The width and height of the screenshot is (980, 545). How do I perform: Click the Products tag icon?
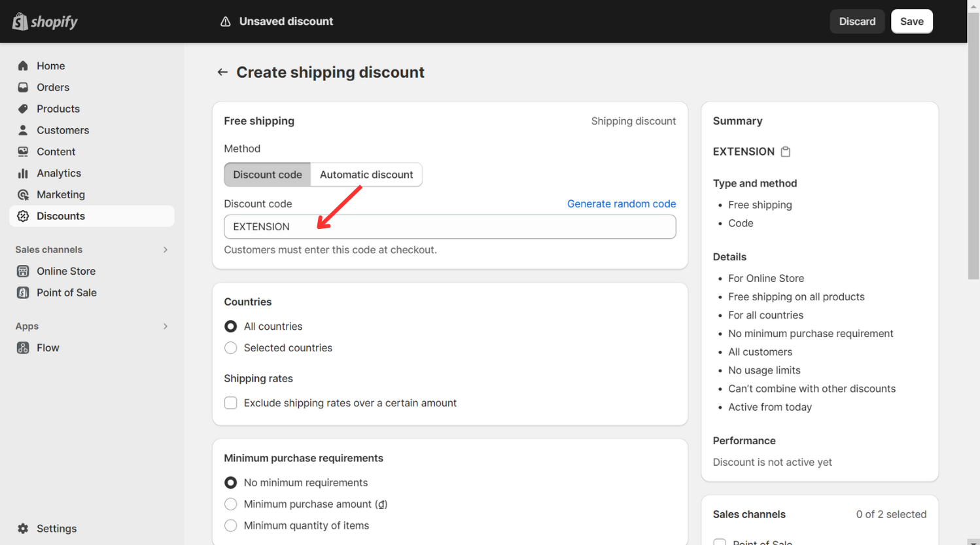(x=23, y=109)
